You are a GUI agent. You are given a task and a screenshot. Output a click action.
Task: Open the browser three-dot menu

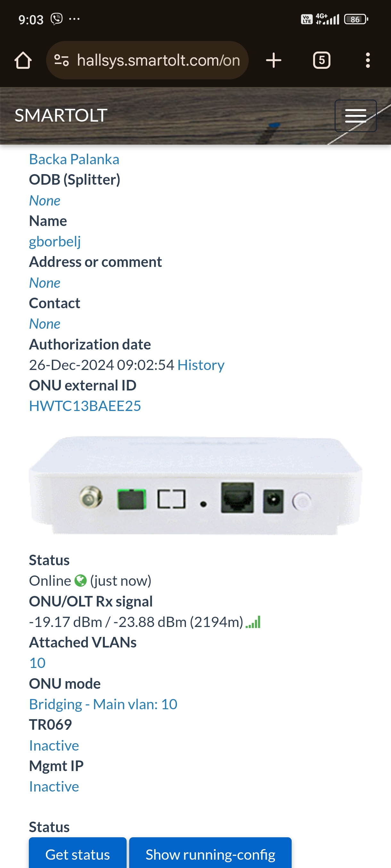[x=368, y=61]
